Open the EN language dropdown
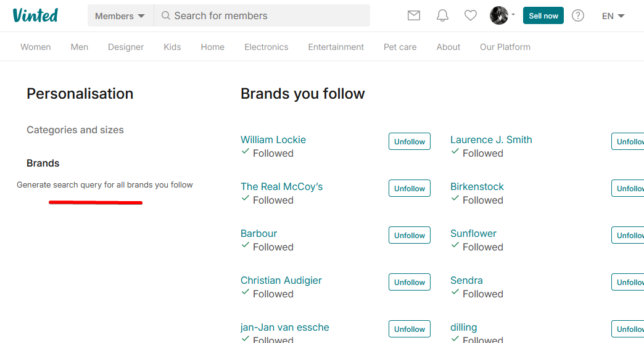Screen dimensions: 644x343 (613, 16)
